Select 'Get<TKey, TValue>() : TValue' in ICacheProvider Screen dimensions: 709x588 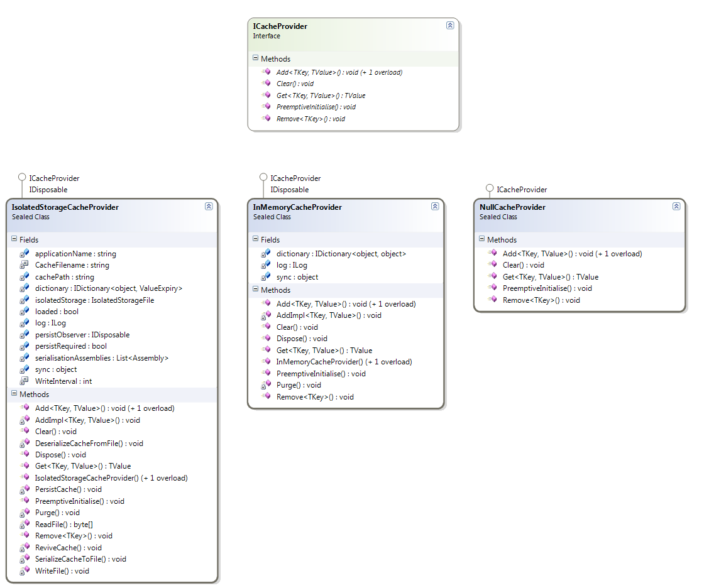[321, 95]
